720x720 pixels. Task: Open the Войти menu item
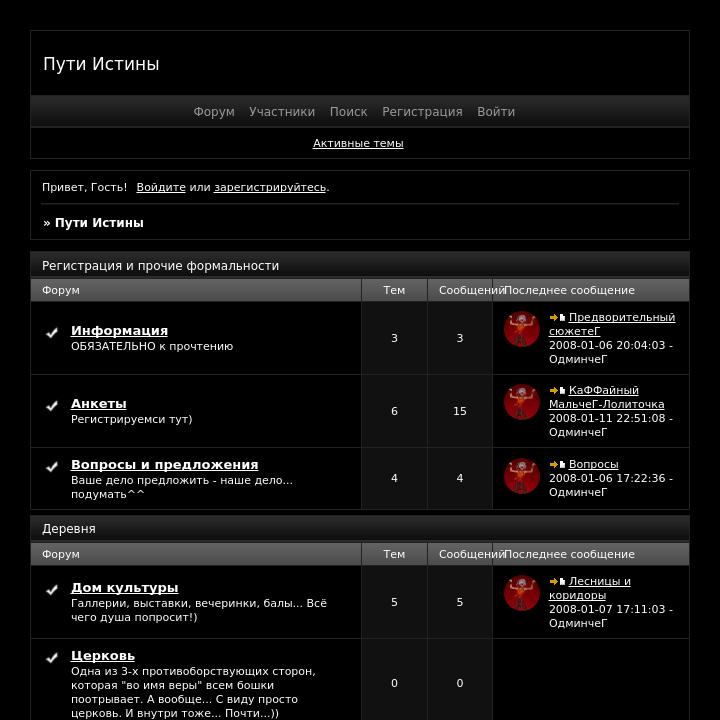[x=496, y=112]
